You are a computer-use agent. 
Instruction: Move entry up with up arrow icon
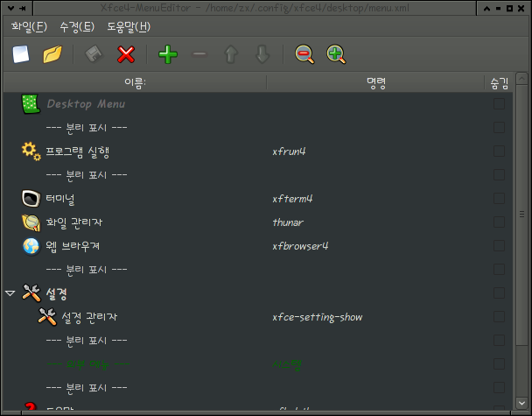(x=231, y=54)
